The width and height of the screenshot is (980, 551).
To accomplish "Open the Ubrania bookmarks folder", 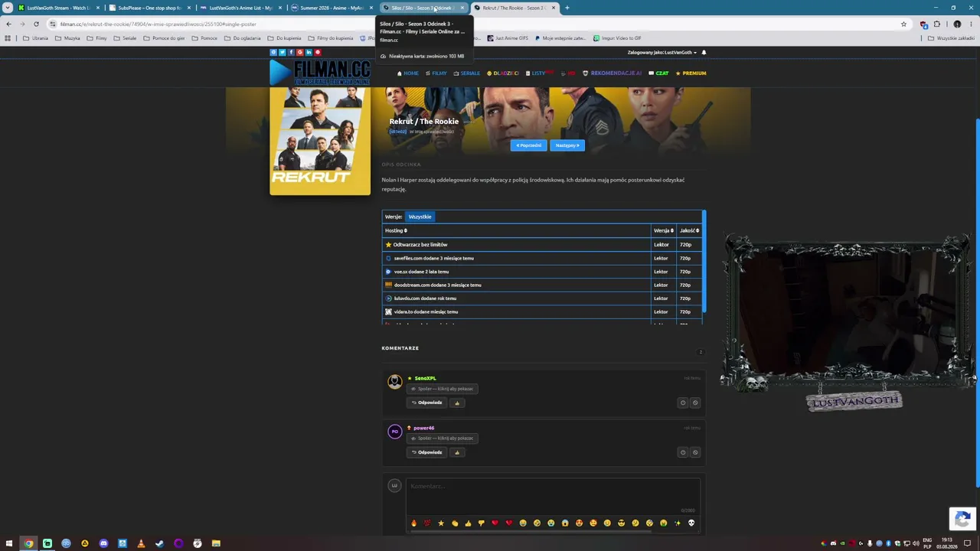I will click(x=35, y=38).
